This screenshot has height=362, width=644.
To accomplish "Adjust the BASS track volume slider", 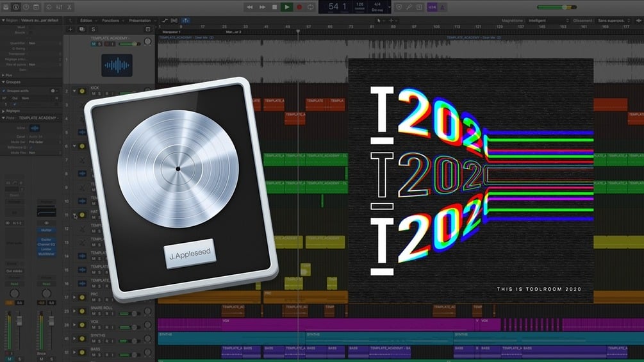I will click(x=129, y=354).
